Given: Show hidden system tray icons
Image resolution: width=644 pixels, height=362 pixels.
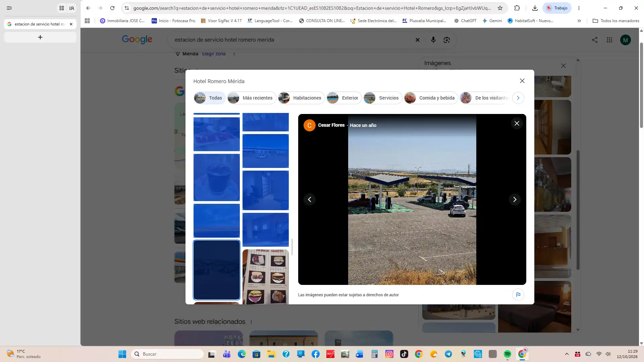Looking at the screenshot, I should point(567,354).
